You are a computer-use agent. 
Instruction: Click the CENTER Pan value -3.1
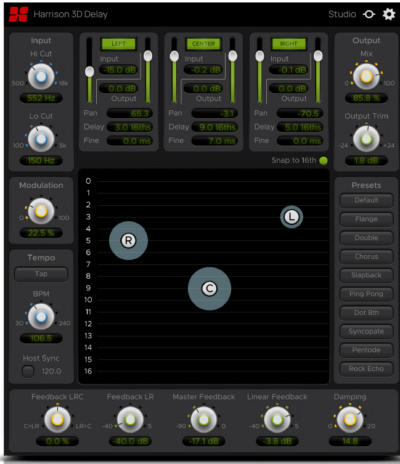214,113
